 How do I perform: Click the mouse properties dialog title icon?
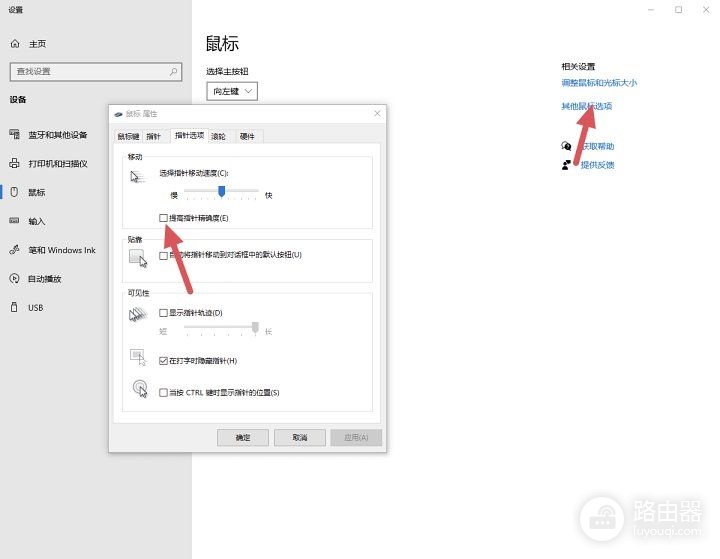click(x=118, y=114)
